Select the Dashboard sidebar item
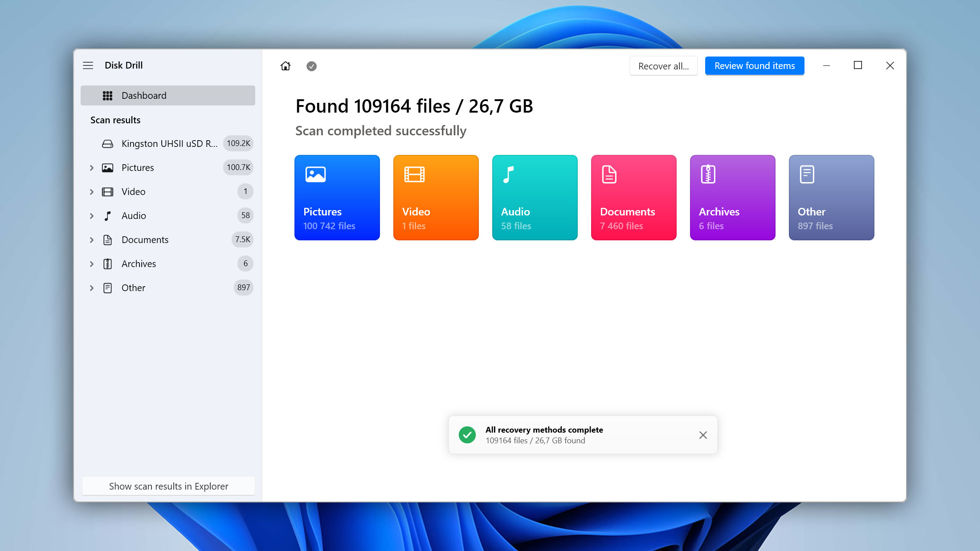Screen dimensions: 980x551 [167, 95]
